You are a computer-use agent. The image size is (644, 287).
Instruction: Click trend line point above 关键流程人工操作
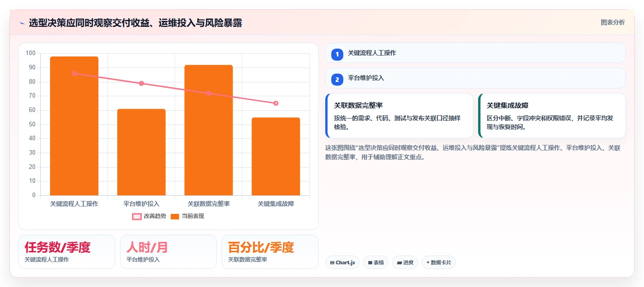point(74,73)
